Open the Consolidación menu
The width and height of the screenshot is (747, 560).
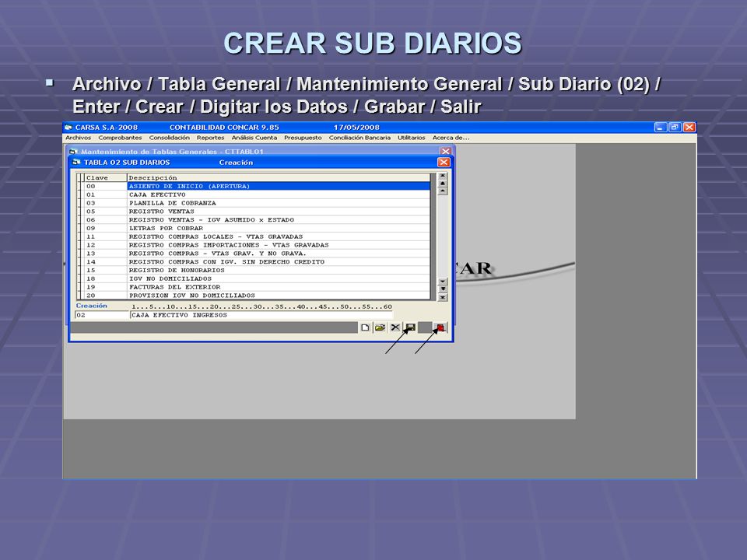point(169,138)
